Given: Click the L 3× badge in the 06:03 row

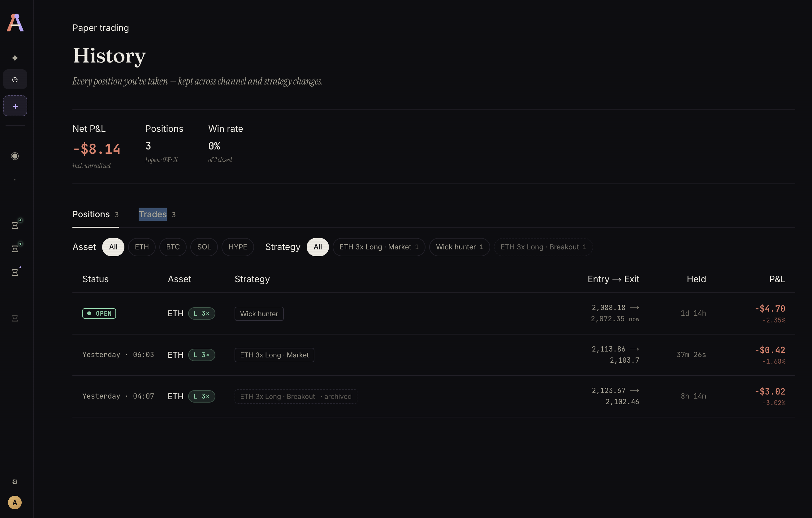Looking at the screenshot, I should coord(202,355).
